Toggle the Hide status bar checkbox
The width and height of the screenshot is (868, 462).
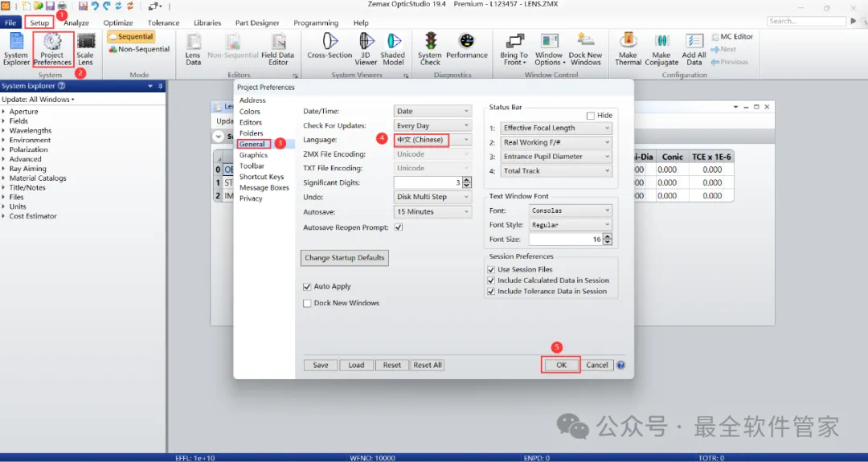point(591,116)
